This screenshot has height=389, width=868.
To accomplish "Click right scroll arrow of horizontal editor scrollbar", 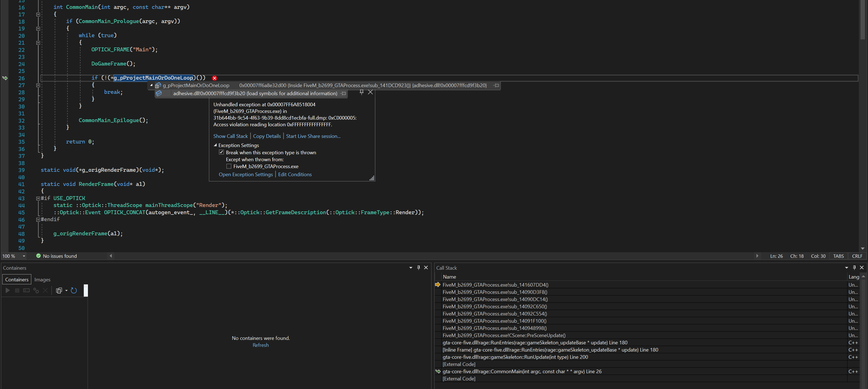I will point(757,256).
